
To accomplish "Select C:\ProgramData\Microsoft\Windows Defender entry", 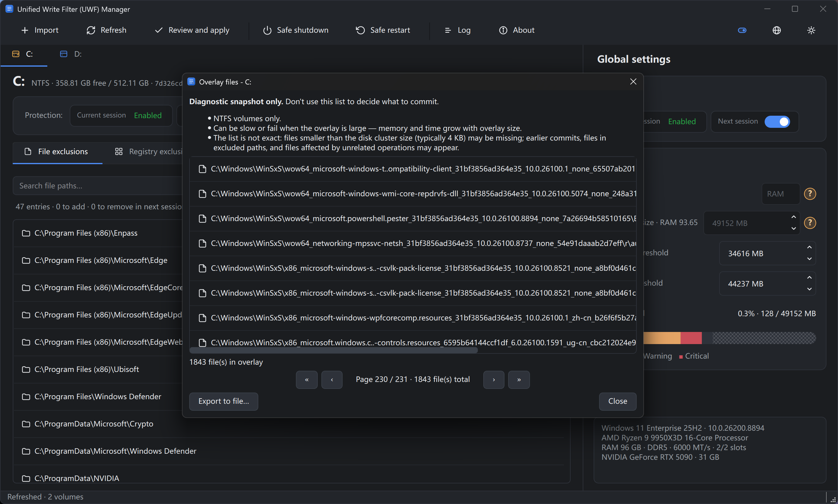I will (x=288, y=451).
